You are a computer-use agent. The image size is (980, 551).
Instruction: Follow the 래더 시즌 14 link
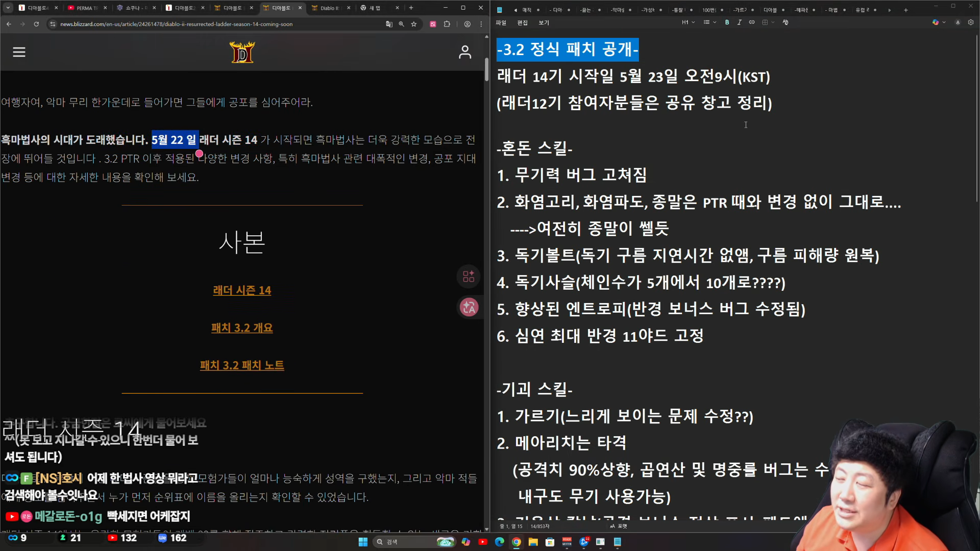[242, 290]
